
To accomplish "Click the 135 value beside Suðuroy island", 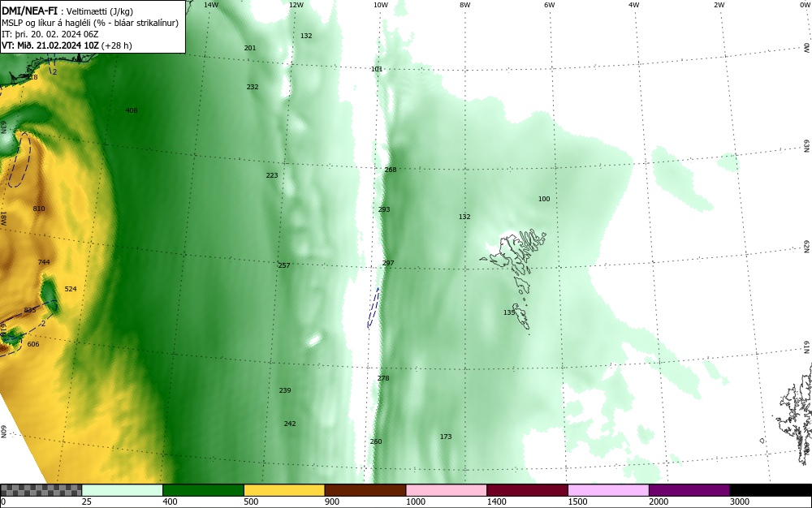I will click(510, 312).
